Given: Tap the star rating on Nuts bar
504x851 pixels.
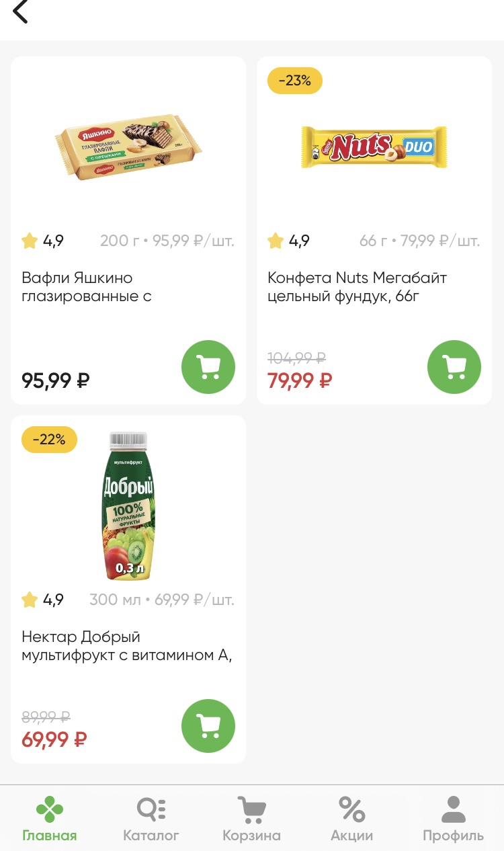Looking at the screenshot, I should click(x=288, y=241).
